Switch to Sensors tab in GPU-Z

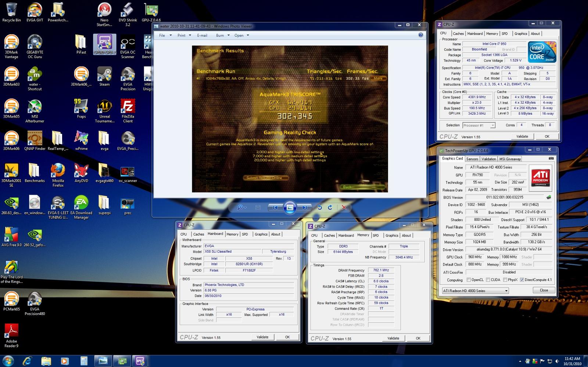point(472,159)
